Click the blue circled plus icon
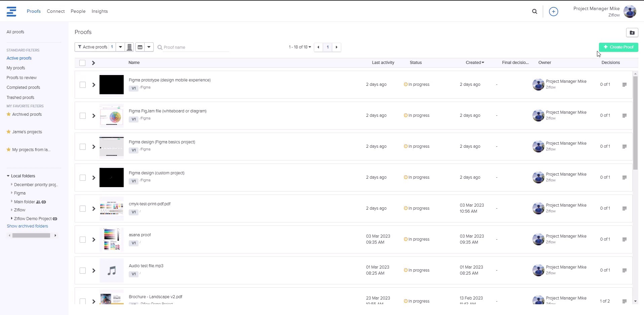Viewport: 644px width, 315px height. pyautogui.click(x=553, y=11)
